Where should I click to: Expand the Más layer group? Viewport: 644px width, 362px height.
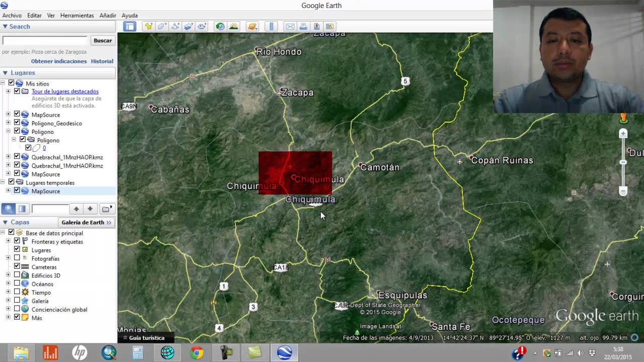(8, 318)
